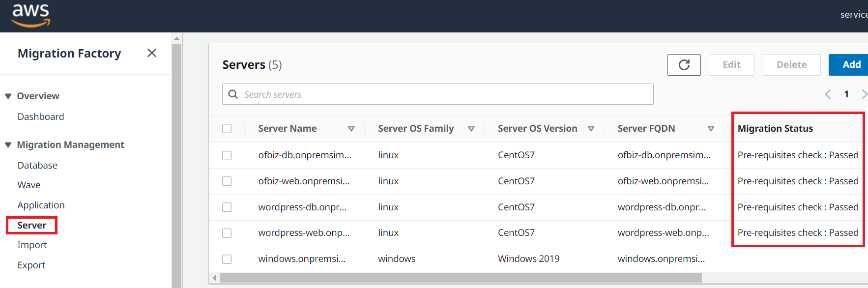
Task: Click the Server Name column header
Action: coord(288,129)
